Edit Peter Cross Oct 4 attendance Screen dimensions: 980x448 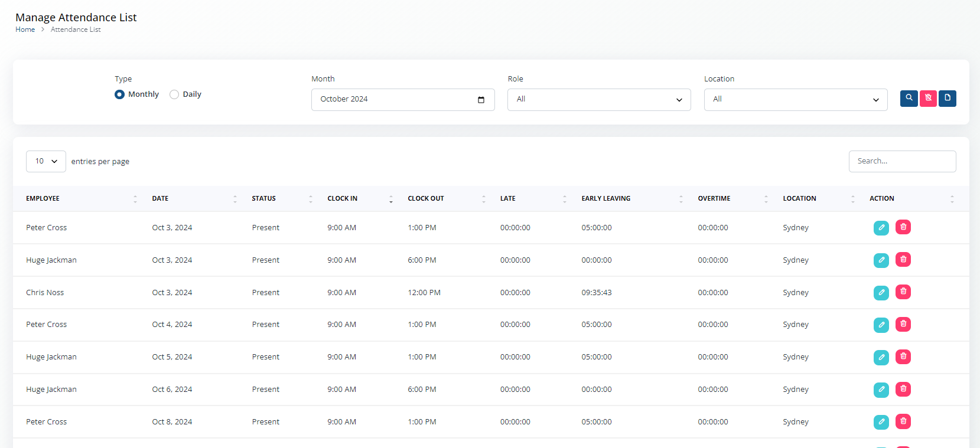point(881,325)
